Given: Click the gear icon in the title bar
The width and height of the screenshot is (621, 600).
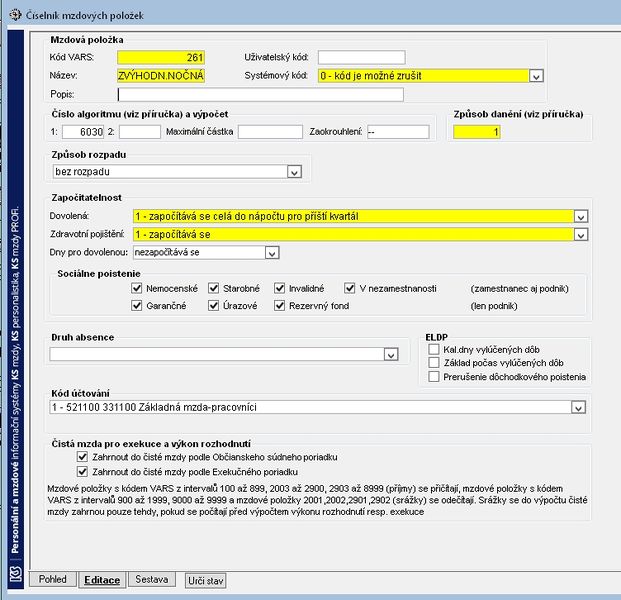Looking at the screenshot, I should 15,15.
